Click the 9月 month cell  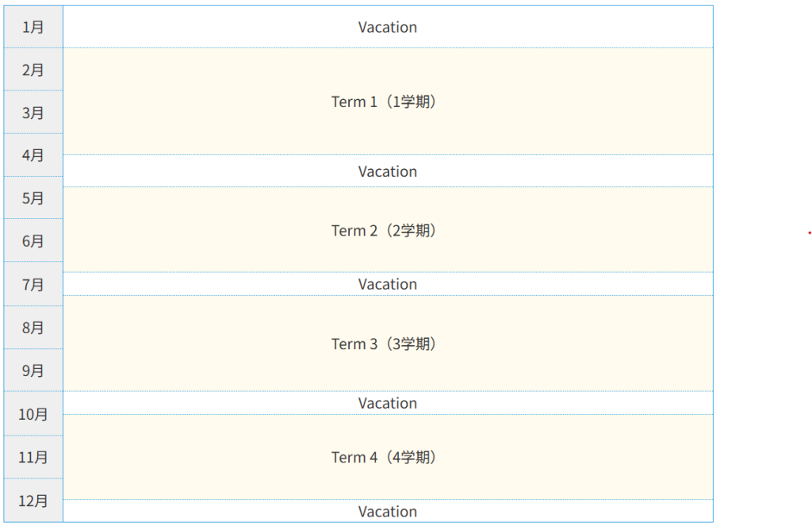pos(33,371)
